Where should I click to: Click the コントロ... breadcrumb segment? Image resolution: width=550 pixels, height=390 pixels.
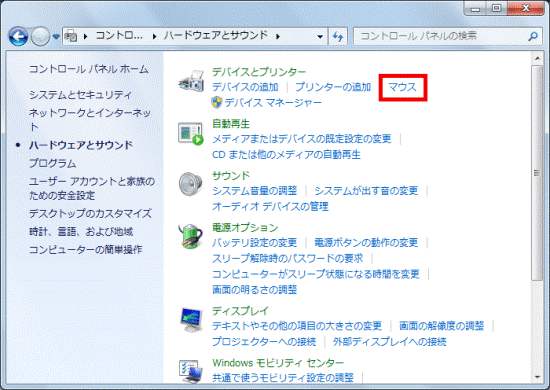[x=119, y=35]
